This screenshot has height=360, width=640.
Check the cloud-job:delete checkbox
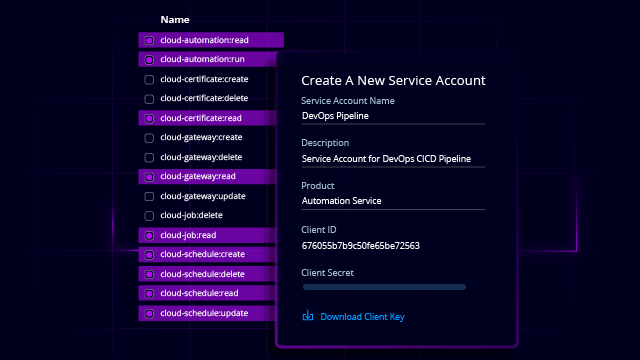coord(149,216)
